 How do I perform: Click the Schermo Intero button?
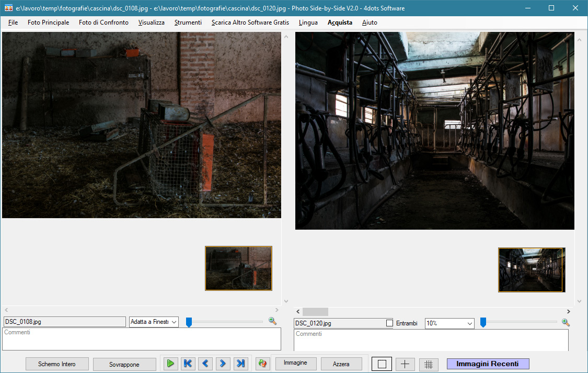pyautogui.click(x=57, y=364)
